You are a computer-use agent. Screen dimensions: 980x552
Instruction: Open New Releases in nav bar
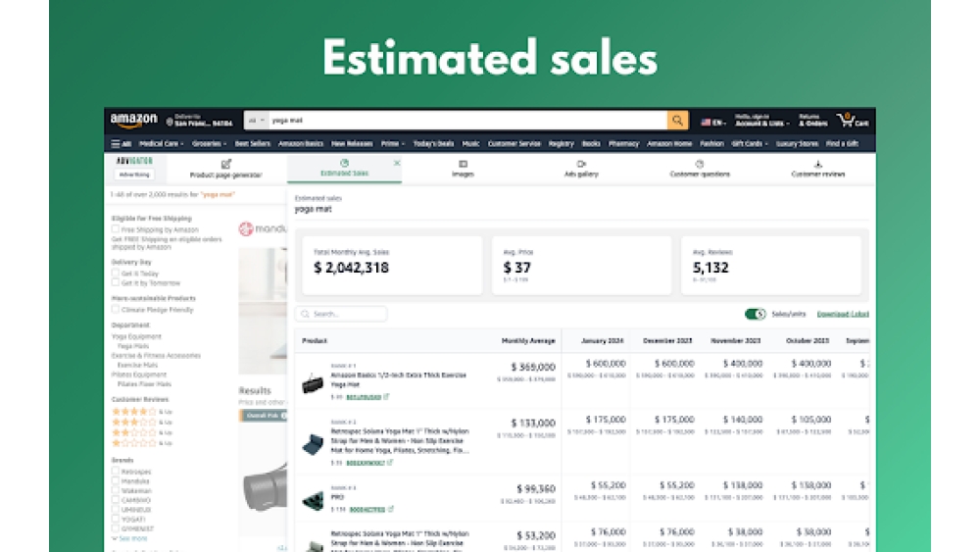(352, 144)
